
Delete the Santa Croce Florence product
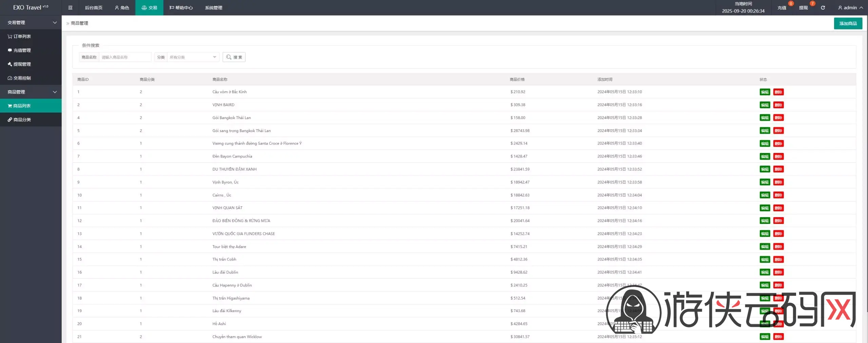(778, 144)
